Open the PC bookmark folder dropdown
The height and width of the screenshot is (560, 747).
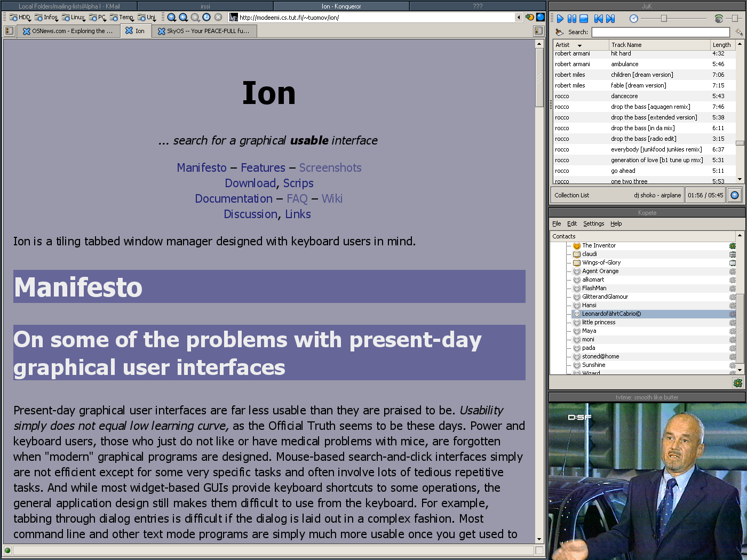click(98, 18)
